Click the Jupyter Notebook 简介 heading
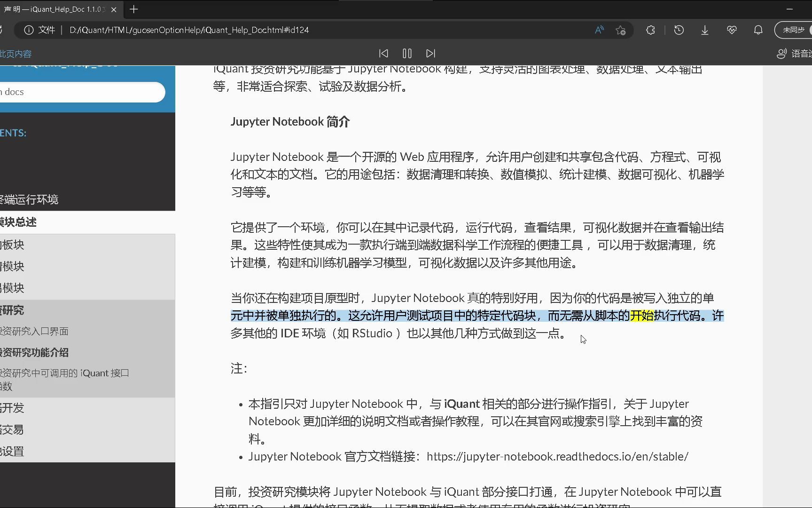The height and width of the screenshot is (508, 812). [x=290, y=122]
